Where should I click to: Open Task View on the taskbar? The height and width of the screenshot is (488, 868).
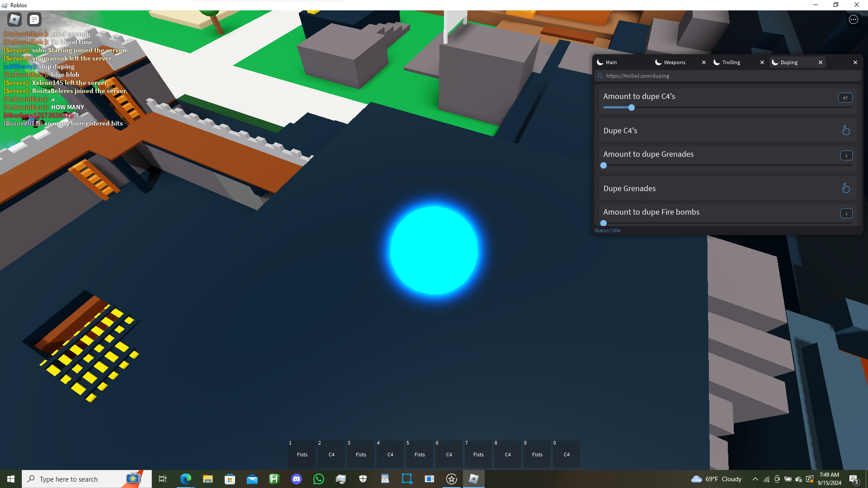(x=163, y=479)
